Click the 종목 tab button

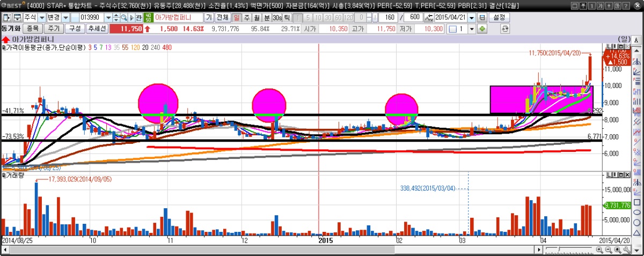pos(33,29)
